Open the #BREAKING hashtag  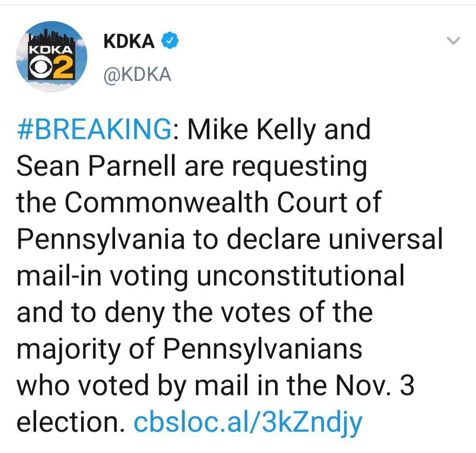[x=93, y=130]
